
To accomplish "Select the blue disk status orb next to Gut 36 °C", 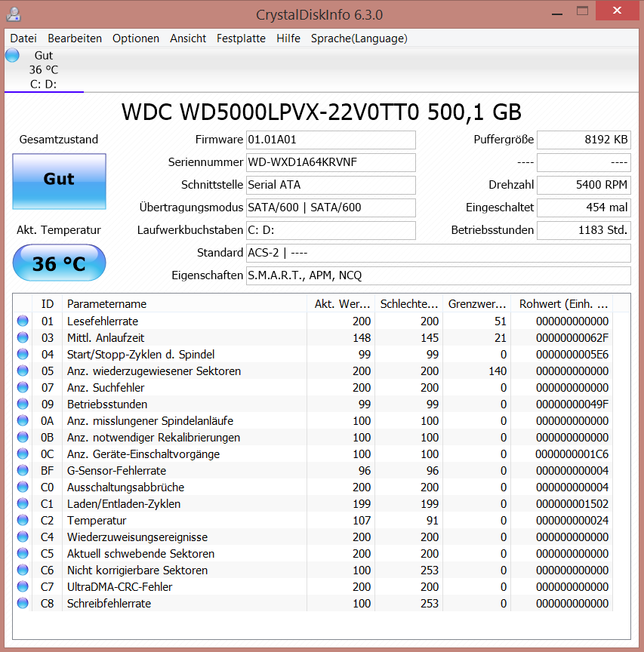I will point(13,55).
